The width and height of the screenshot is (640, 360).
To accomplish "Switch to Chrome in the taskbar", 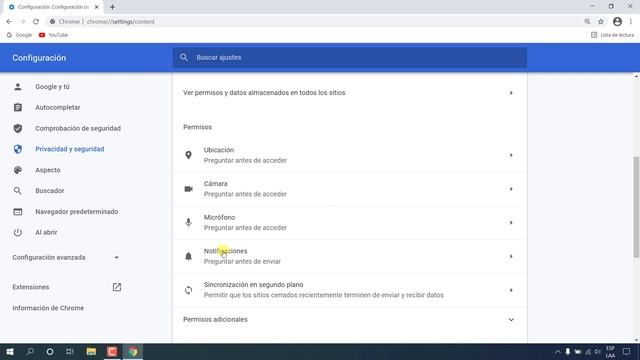I will click(133, 352).
